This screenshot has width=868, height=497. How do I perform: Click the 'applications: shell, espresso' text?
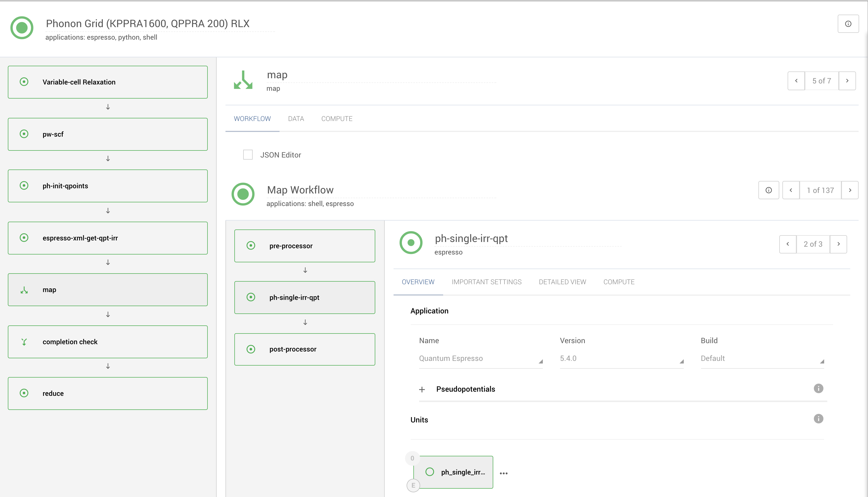(310, 204)
